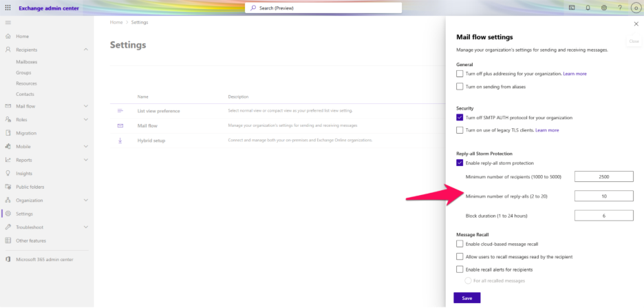644x308 pixels.
Task: Click the Insights lightbulb icon
Action: tap(8, 173)
